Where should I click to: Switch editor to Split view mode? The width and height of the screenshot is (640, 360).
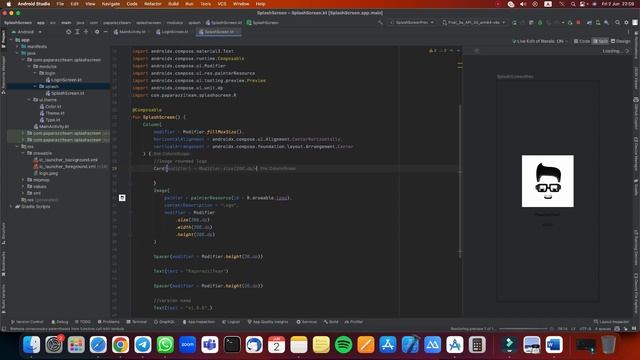600,41
